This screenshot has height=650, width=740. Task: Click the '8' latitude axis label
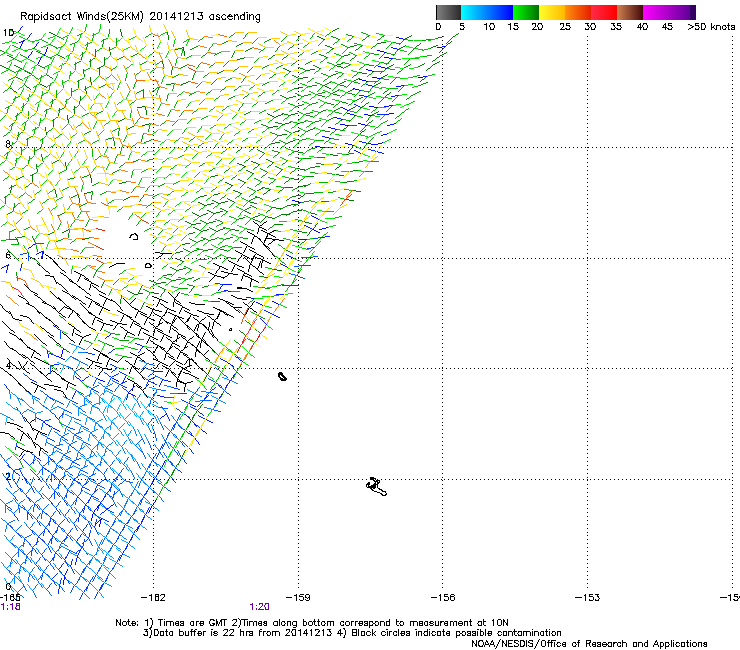(8, 144)
